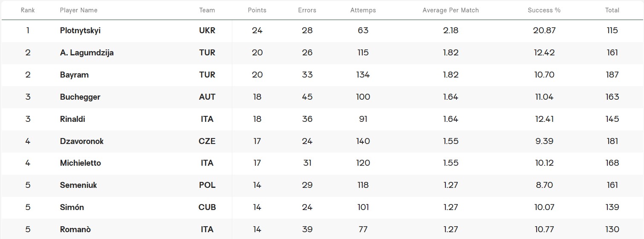Select Semeniuk's name in the table

79,185
